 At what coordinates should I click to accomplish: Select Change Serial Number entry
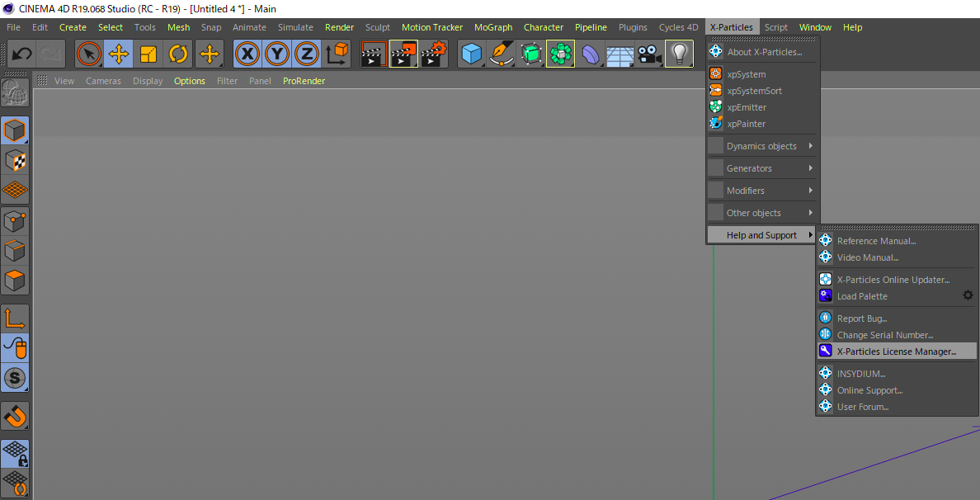(897, 335)
